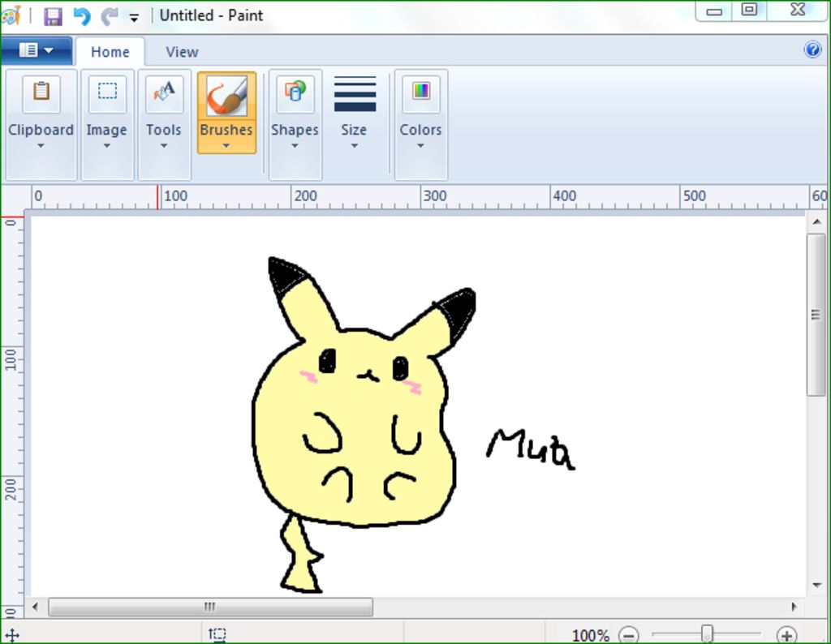Undo the last action
The width and height of the screenshot is (831, 644).
tap(82, 16)
